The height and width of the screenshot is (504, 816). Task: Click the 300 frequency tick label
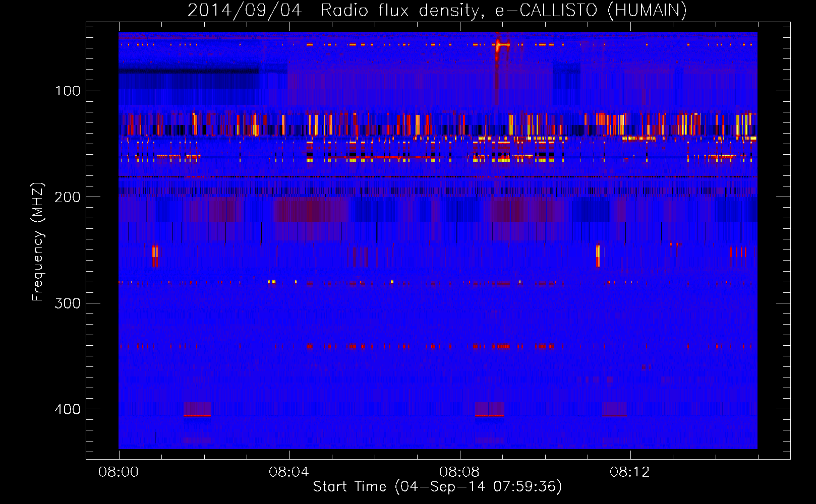pos(68,303)
